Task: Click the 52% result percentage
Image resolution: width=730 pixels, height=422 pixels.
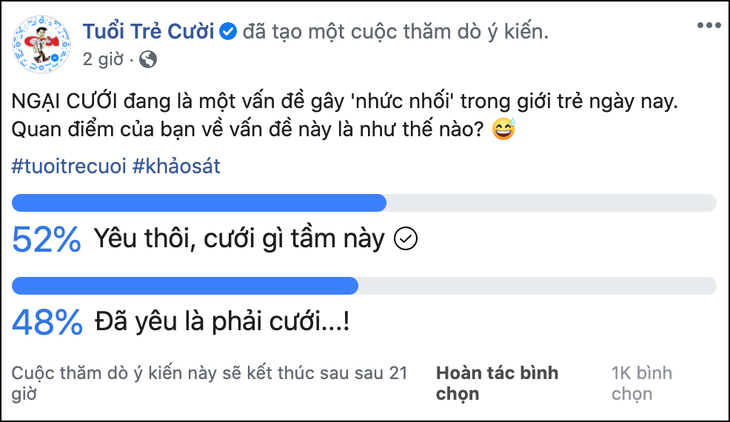Action: (x=46, y=239)
